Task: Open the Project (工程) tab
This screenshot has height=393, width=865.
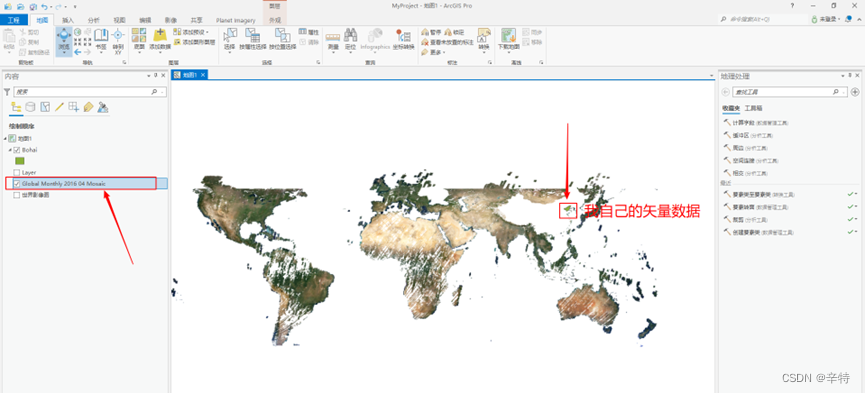Action: pos(13,20)
